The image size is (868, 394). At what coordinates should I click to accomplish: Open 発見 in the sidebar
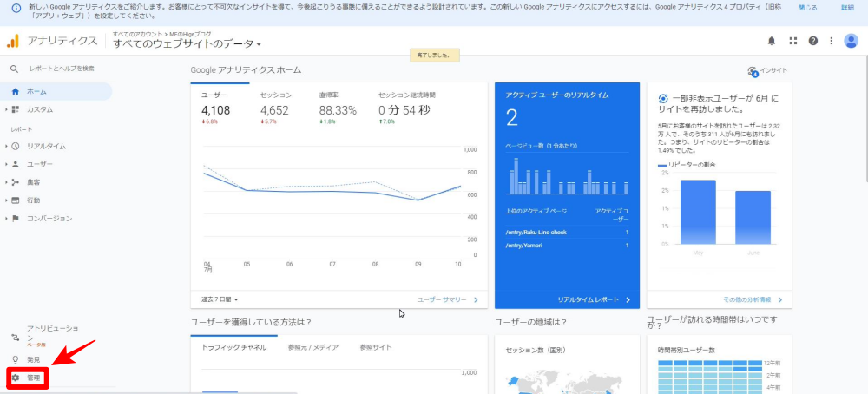click(x=33, y=359)
